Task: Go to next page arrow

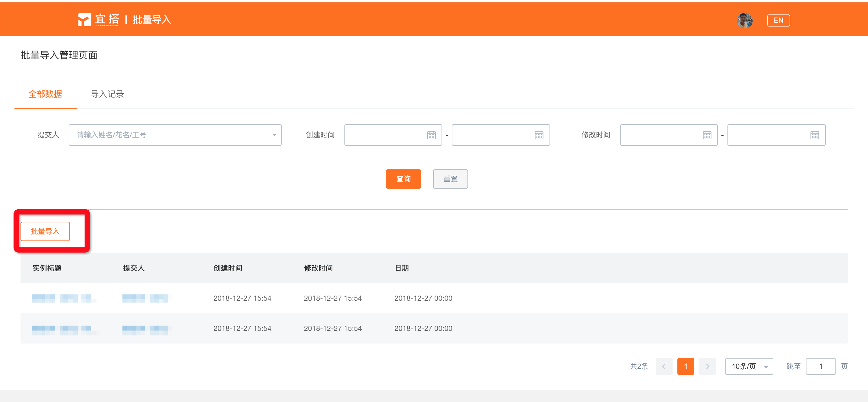Action: tap(707, 366)
